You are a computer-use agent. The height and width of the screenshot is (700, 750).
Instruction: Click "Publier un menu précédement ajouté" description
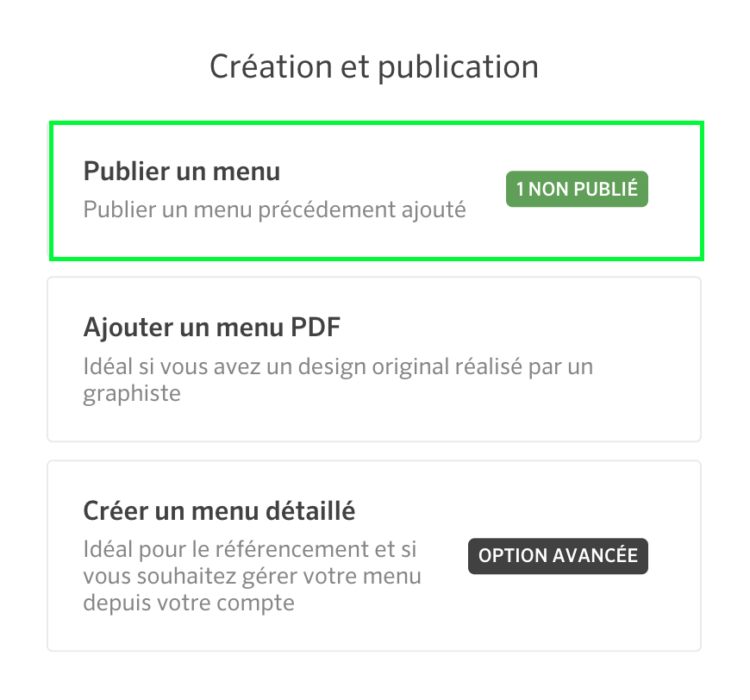point(274,210)
